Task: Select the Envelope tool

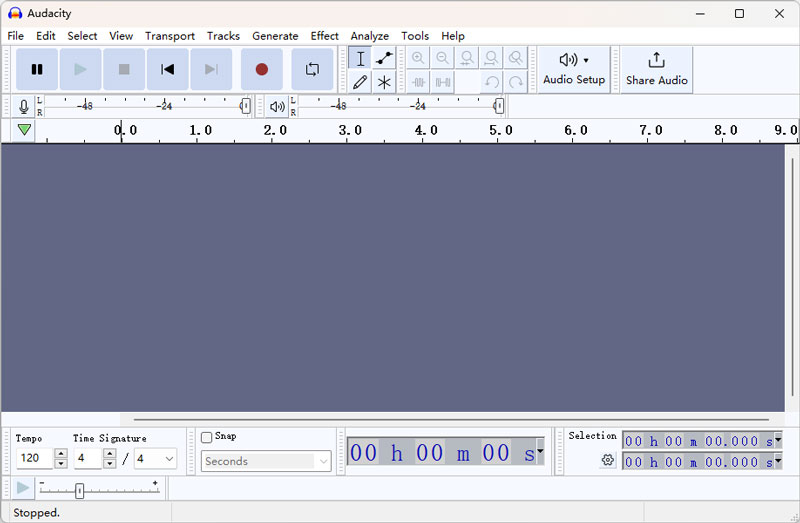Action: [x=384, y=58]
